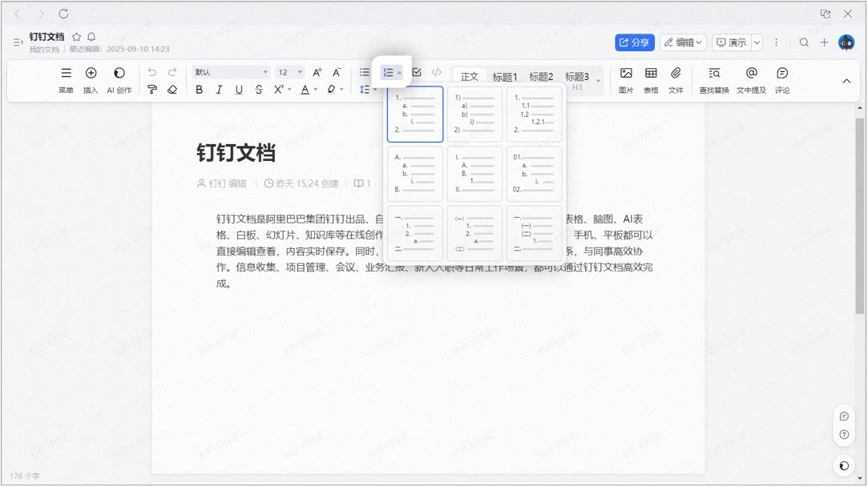Insert a 表格 table
This screenshot has width=868, height=487.
pyautogui.click(x=651, y=80)
